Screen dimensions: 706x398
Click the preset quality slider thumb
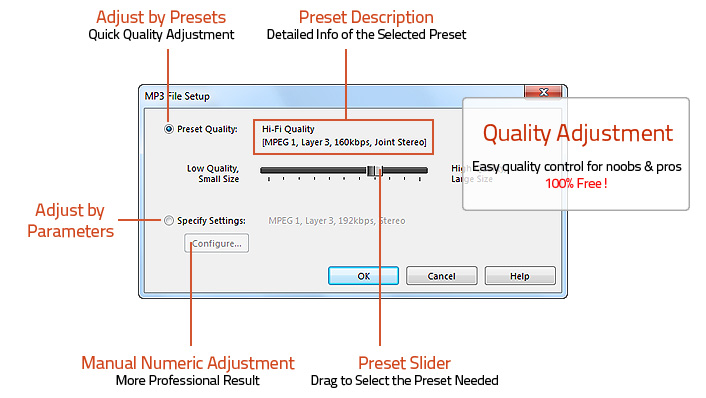coord(373,171)
